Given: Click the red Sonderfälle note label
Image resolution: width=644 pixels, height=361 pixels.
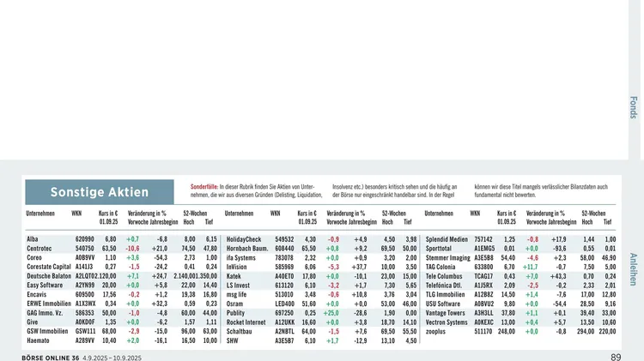Looking at the screenshot, I should coord(204,187).
